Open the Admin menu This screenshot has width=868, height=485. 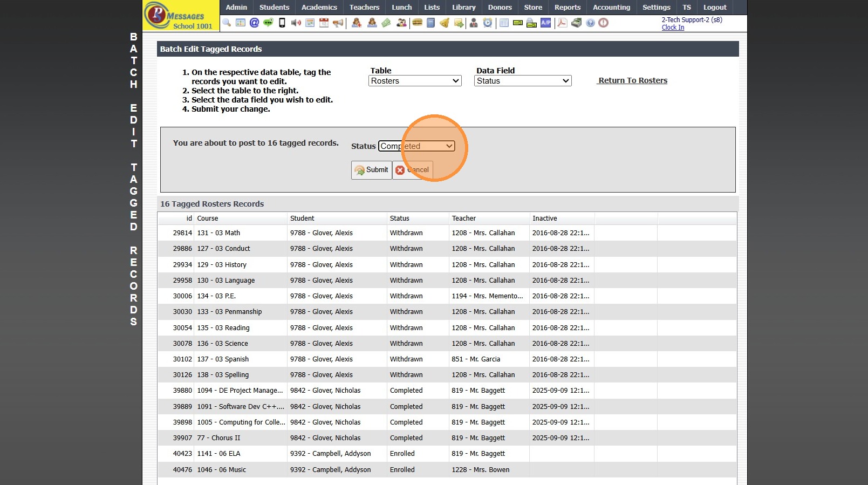(236, 8)
